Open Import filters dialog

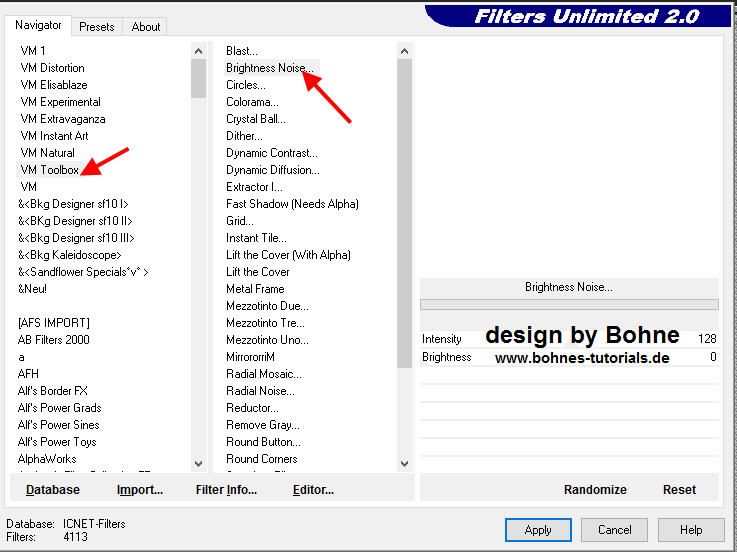point(140,490)
